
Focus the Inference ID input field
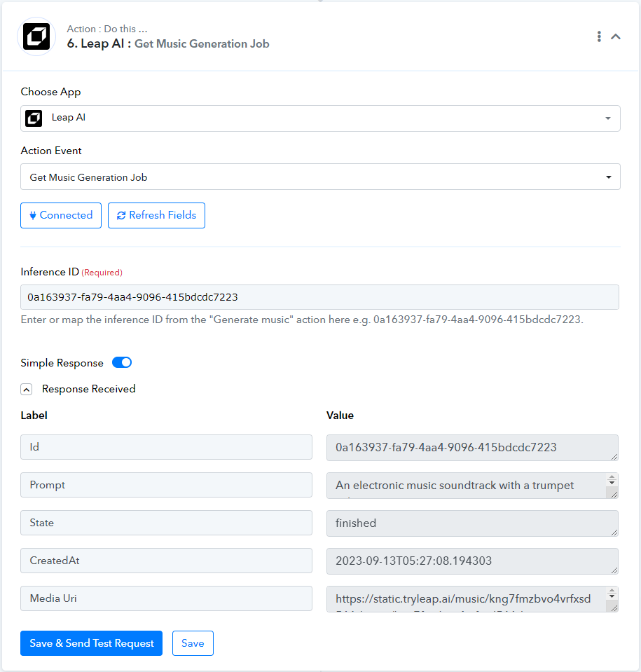tap(319, 297)
